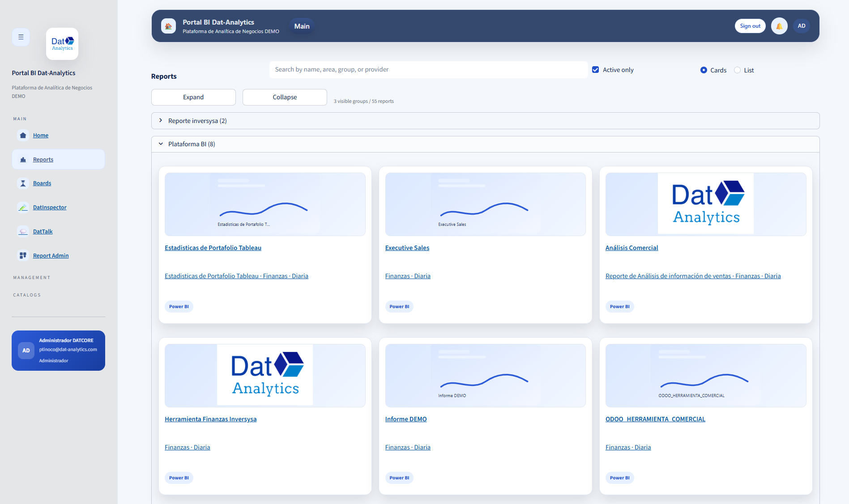
Task: Open Report Admin in sidebar navigation
Action: coord(51,256)
